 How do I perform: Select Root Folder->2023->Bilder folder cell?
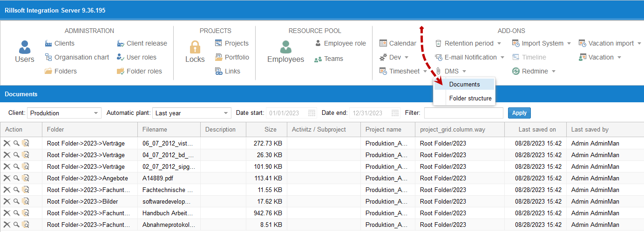[90, 201]
